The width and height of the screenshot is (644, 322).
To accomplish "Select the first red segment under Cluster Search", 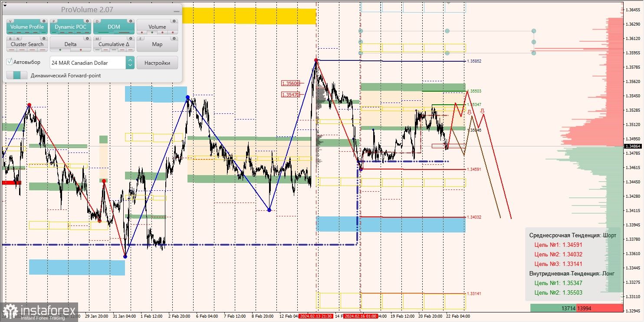I will click(12, 50).
